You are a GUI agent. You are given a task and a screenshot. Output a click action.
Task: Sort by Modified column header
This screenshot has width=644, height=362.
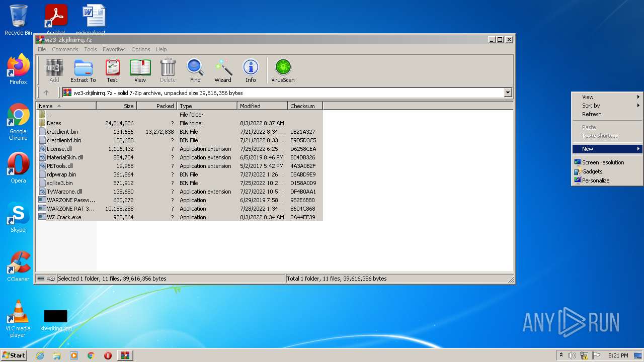pos(263,106)
